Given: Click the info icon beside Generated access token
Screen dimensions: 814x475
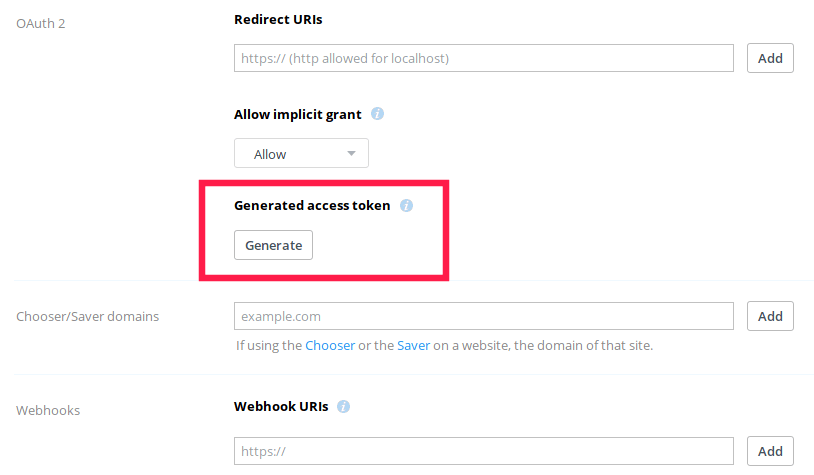Looking at the screenshot, I should coord(406,206).
